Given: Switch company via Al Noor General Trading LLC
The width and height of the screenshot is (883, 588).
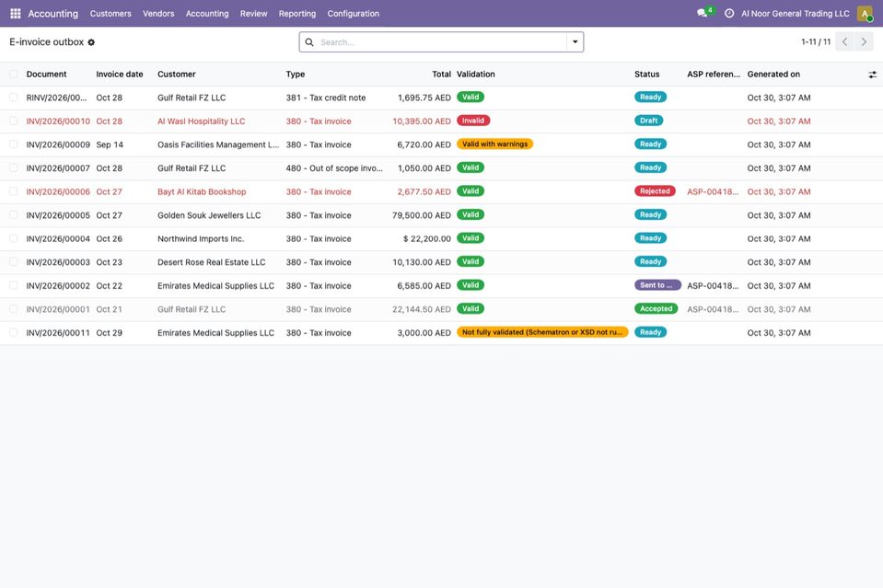Looking at the screenshot, I should (x=796, y=14).
